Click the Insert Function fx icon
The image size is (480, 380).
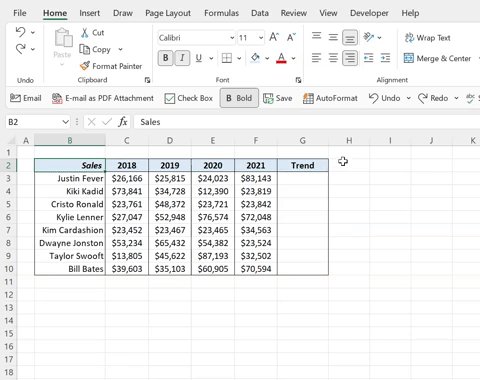[123, 122]
